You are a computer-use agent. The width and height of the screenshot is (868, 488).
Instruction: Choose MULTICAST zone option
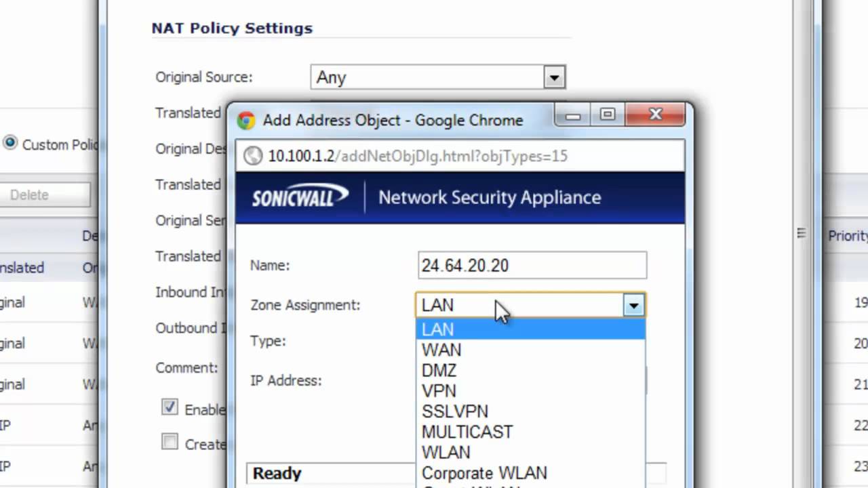pyautogui.click(x=467, y=432)
